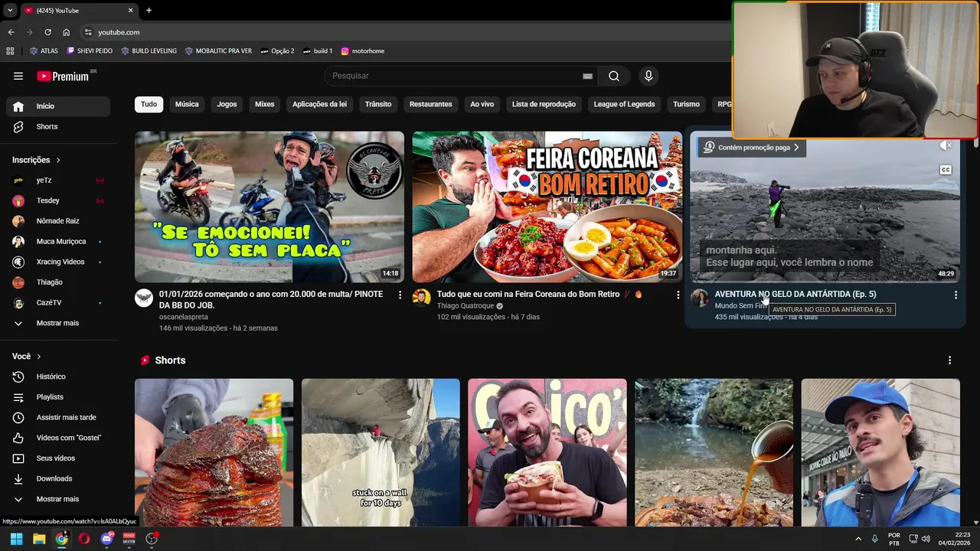Start voice search with microphone icon
The image size is (980, 551).
tap(648, 76)
